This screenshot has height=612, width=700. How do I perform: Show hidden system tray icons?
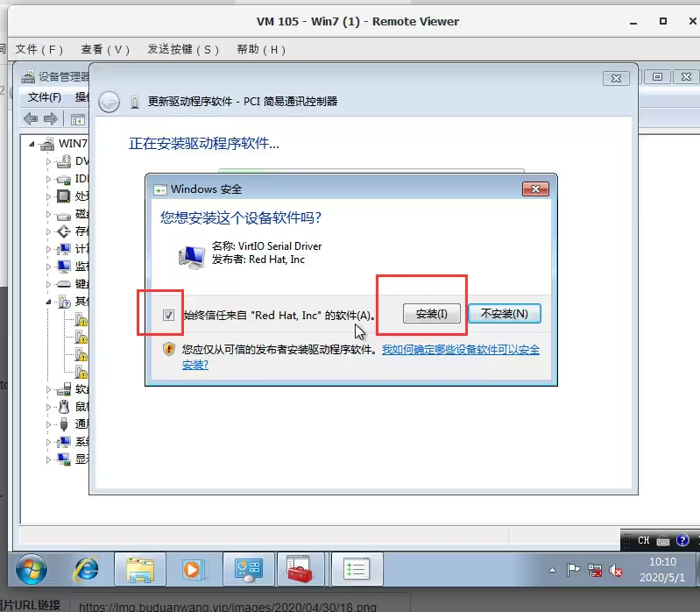552,570
